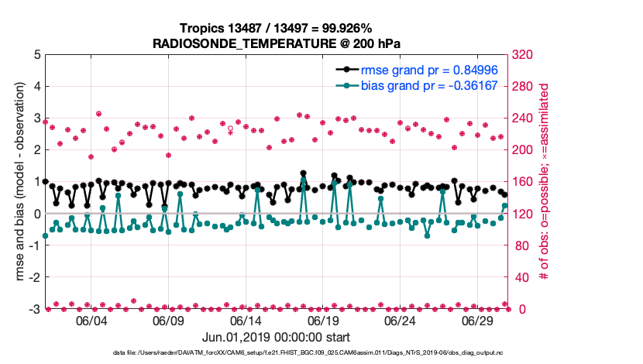Click the last teal bias point at right edge
643x364 pixels.
coord(505,206)
